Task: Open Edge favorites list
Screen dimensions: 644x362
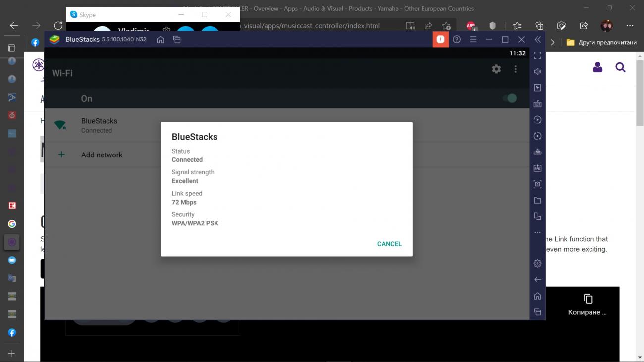Action: point(517,26)
